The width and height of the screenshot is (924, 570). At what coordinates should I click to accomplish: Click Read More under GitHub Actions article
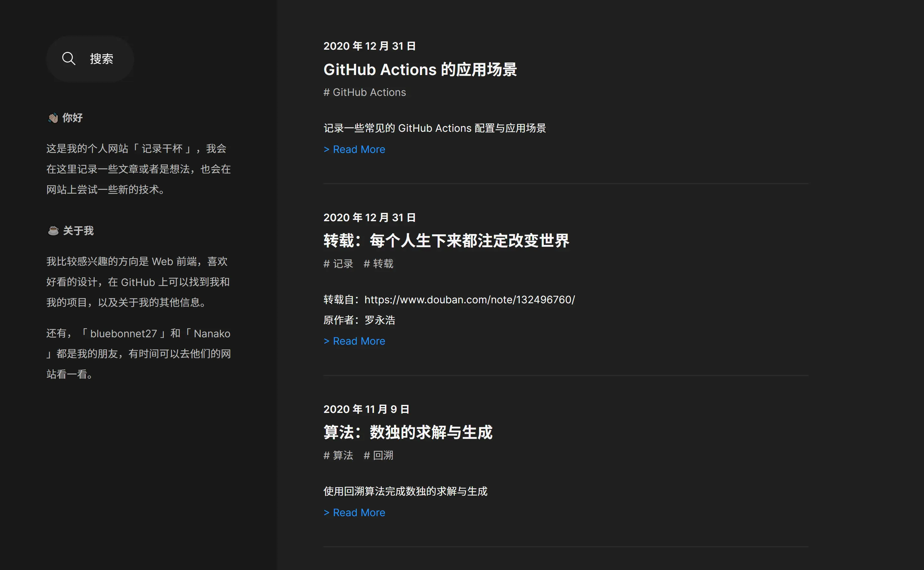pyautogui.click(x=354, y=149)
